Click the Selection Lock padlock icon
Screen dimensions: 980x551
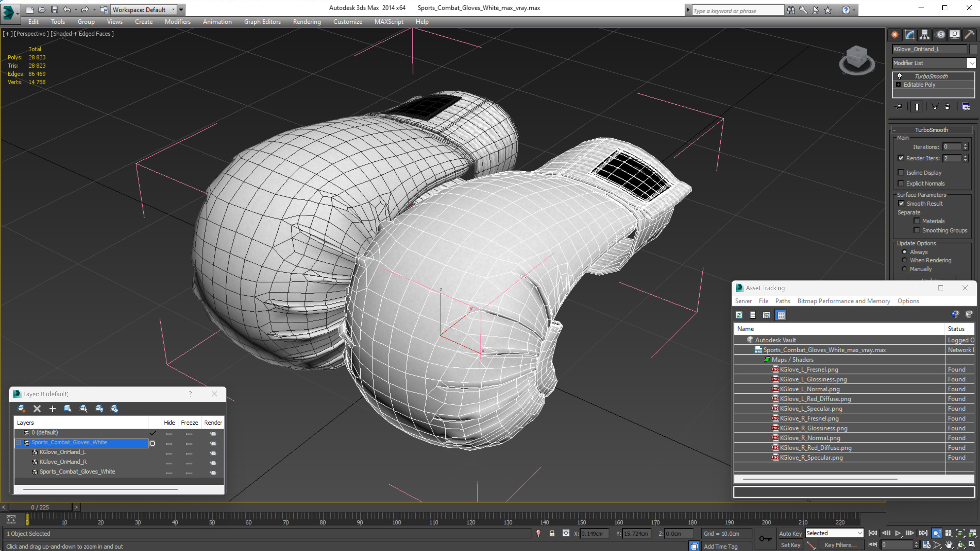552,533
